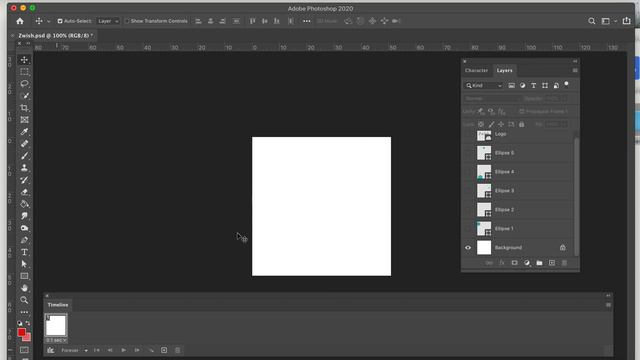This screenshot has width=640, height=360.
Task: Add a layer mask icon
Action: (514, 263)
